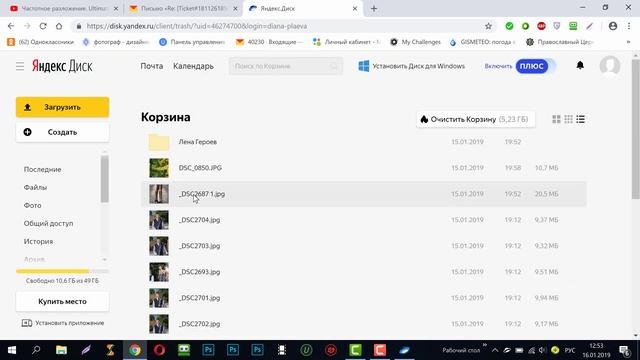This screenshot has width=640, height=360.
Task: Open a new browser tab
Action: coord(374,9)
